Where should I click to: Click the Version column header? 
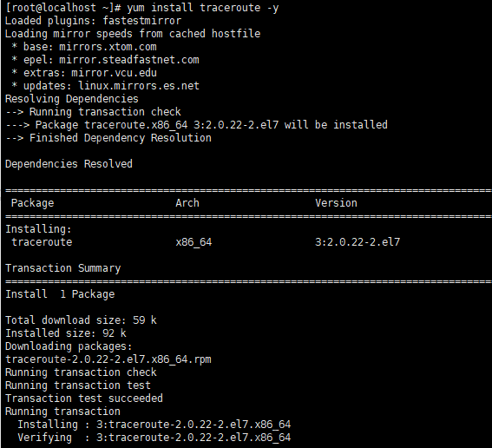pos(336,203)
